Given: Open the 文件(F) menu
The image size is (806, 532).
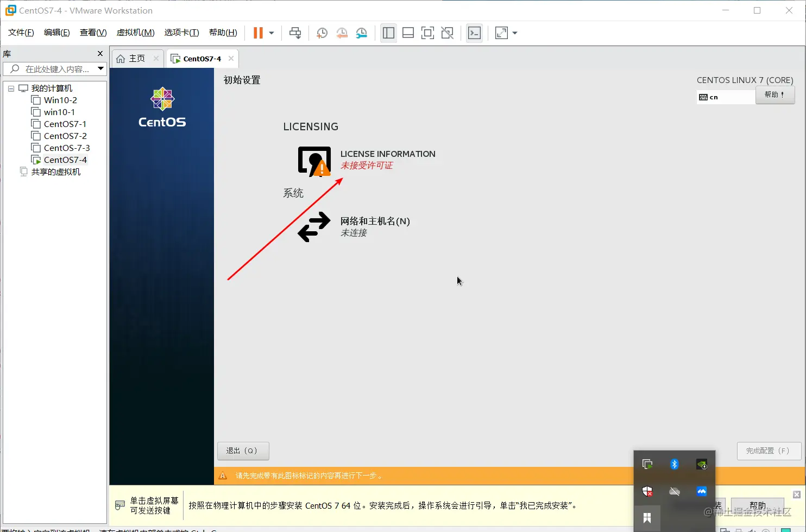Looking at the screenshot, I should click(21, 33).
